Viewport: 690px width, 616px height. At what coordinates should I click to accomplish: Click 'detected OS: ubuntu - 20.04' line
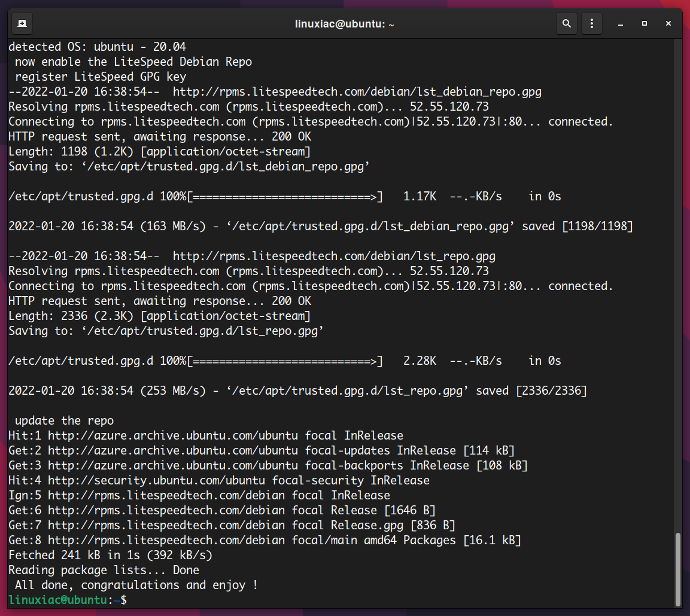(x=98, y=47)
